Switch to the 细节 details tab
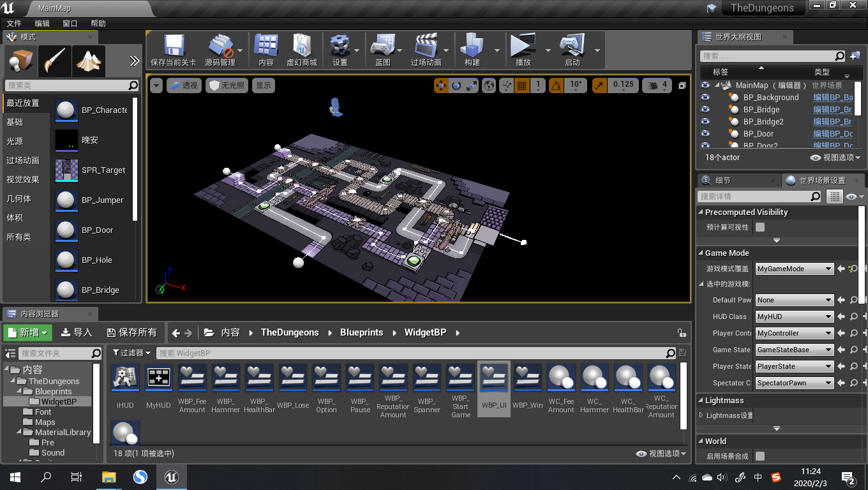The image size is (868, 490). pos(722,181)
